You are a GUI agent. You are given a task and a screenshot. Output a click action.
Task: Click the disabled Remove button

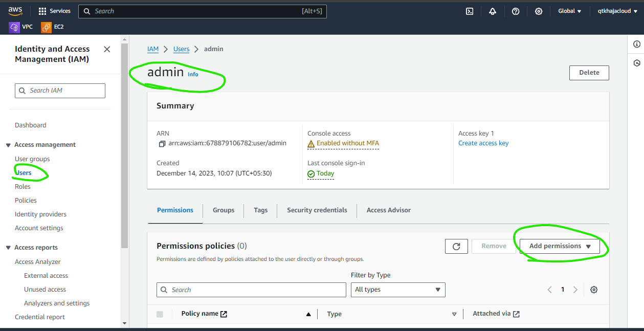(494, 246)
